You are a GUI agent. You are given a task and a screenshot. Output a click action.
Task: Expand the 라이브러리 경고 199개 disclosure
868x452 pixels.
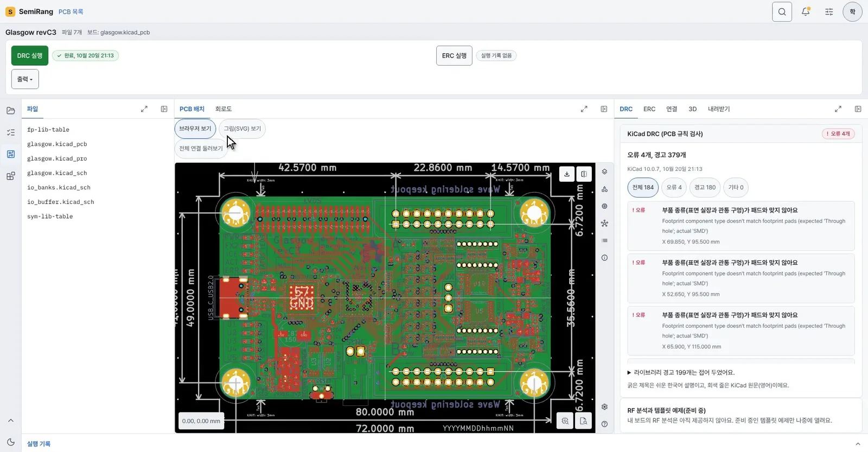[x=681, y=373]
